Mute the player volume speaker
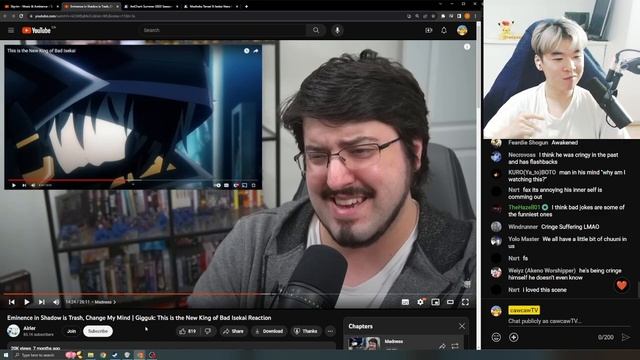The image size is (640, 360). click(56, 302)
